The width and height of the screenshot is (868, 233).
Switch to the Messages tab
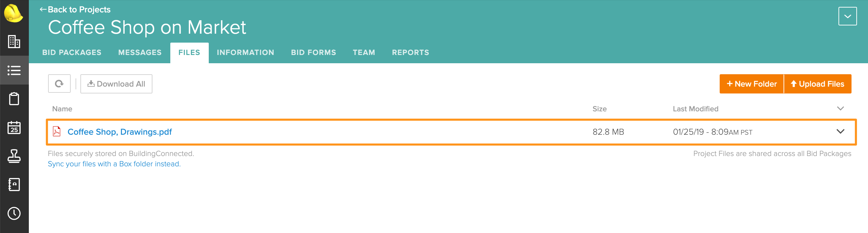tap(140, 53)
